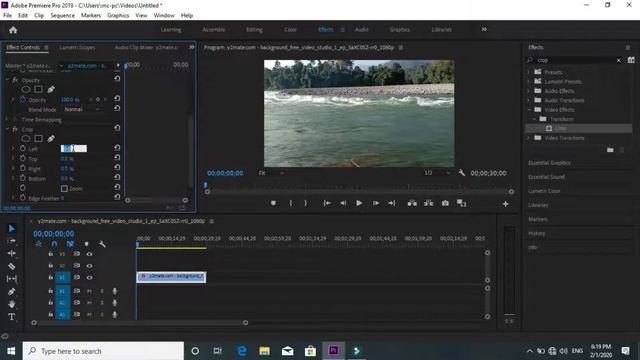This screenshot has height=360, width=640.
Task: Create 4-point polygon mask under Crop
Action: tap(38, 139)
